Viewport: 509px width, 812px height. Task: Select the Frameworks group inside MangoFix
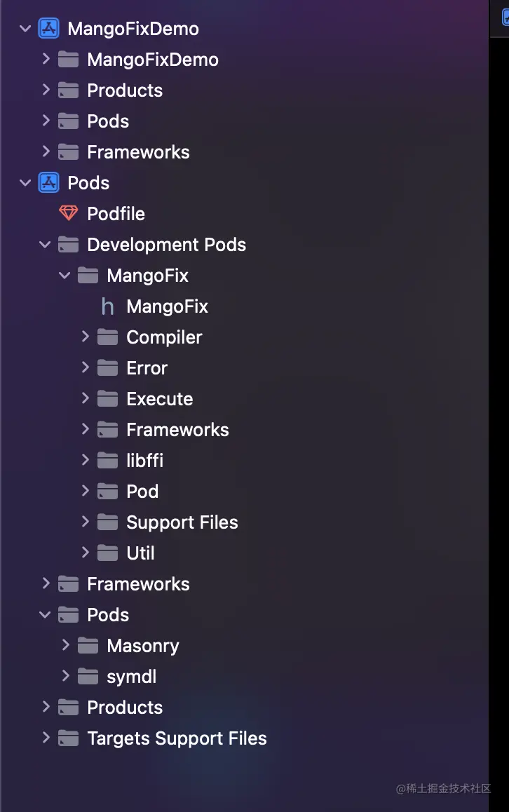[177, 429]
